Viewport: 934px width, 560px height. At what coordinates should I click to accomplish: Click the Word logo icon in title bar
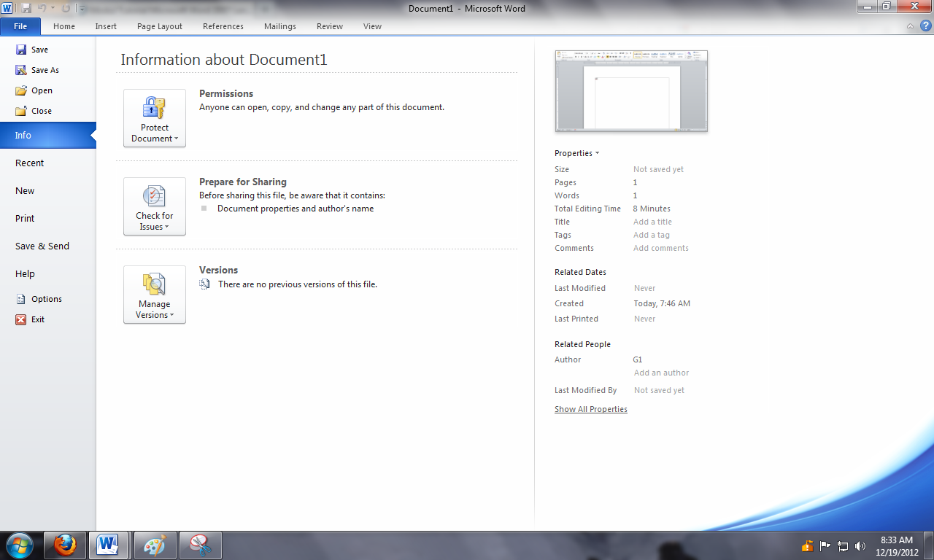click(7, 8)
